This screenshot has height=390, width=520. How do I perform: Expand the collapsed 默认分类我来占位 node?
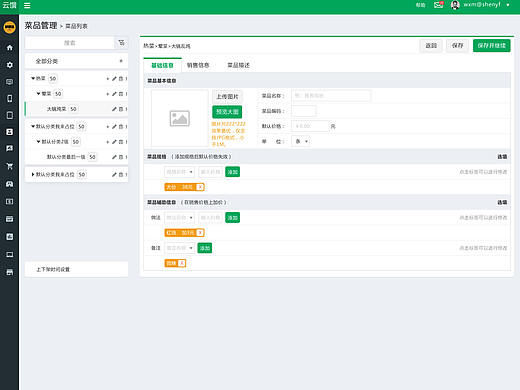pyautogui.click(x=33, y=174)
